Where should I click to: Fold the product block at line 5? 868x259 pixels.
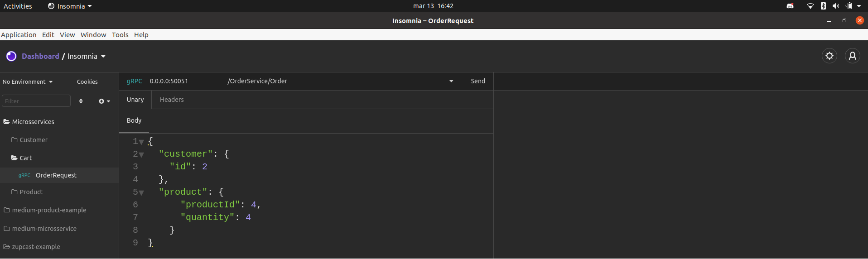141,193
